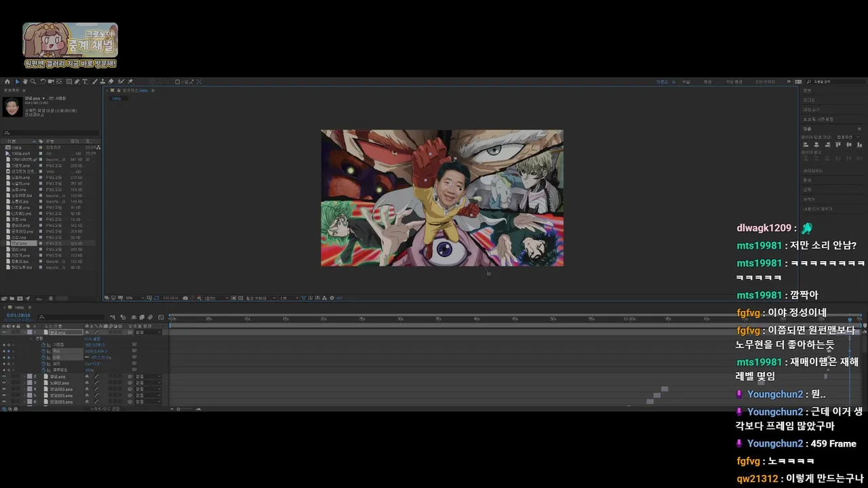Click the help search field at top right
The image size is (868, 488).
837,82
